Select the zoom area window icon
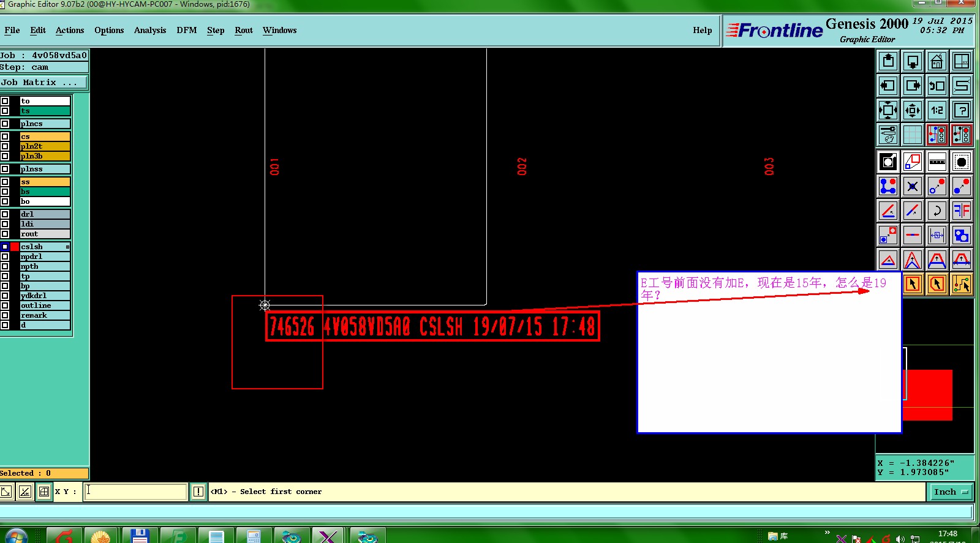Screen dimensions: 980x543 [x=962, y=61]
